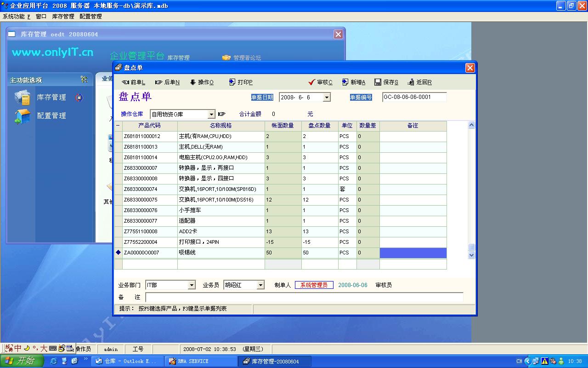The width and height of the screenshot is (588, 368).
Task: Click the grid's vertical scrollbar down arrow
Action: point(471,255)
